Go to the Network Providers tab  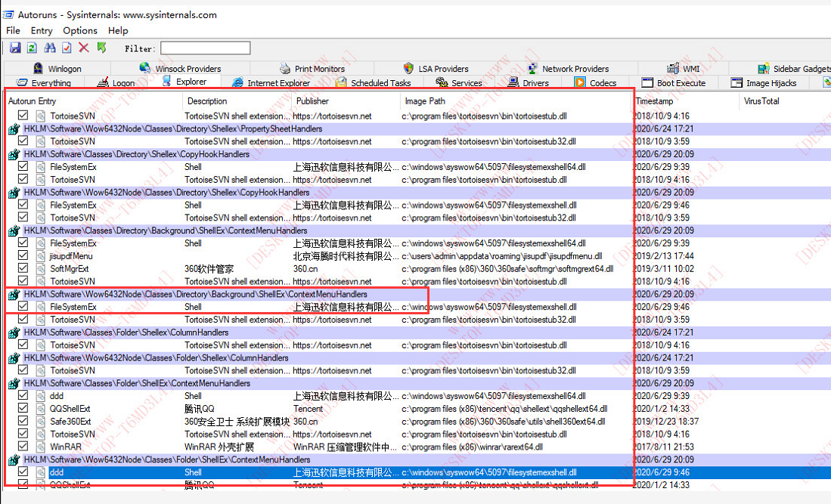[568, 68]
